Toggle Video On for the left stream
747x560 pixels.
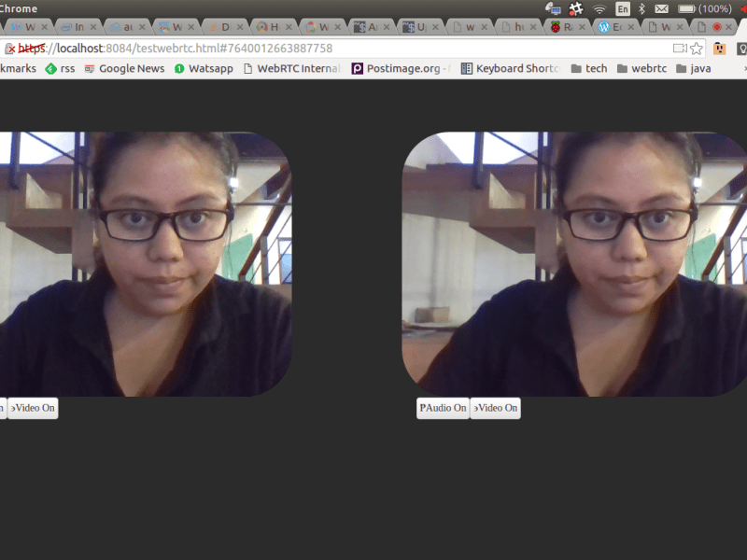coord(32,408)
